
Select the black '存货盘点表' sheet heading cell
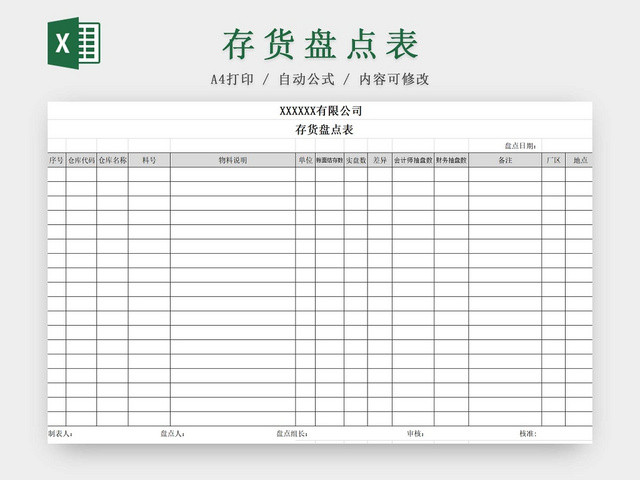pos(320,129)
